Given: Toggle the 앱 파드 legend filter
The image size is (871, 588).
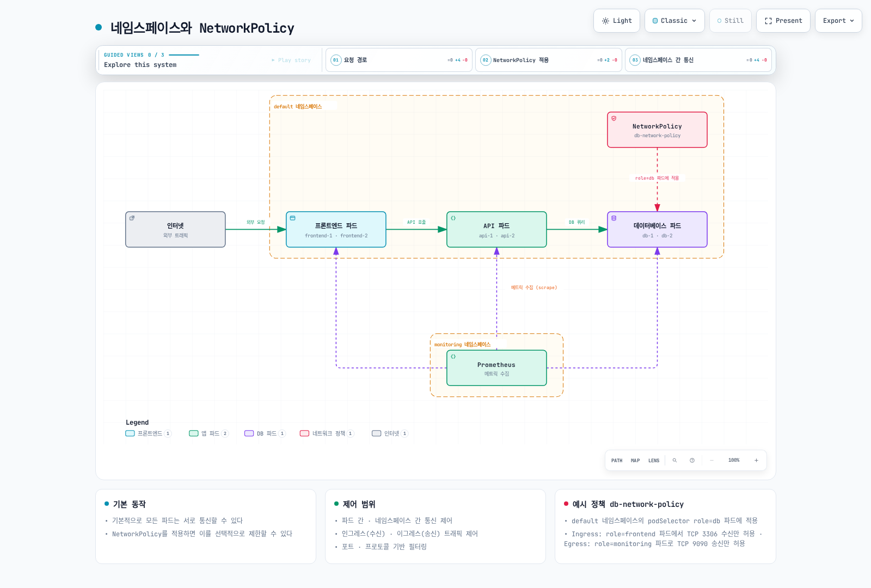Looking at the screenshot, I should tap(209, 433).
